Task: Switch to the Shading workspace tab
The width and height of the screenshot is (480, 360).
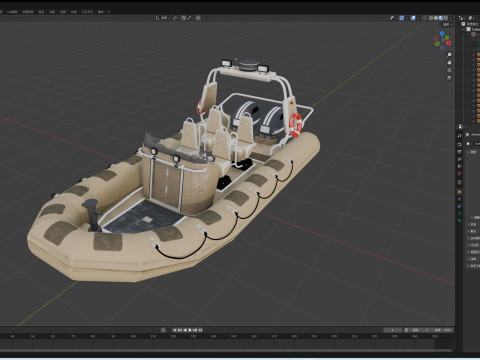Action: point(41,11)
